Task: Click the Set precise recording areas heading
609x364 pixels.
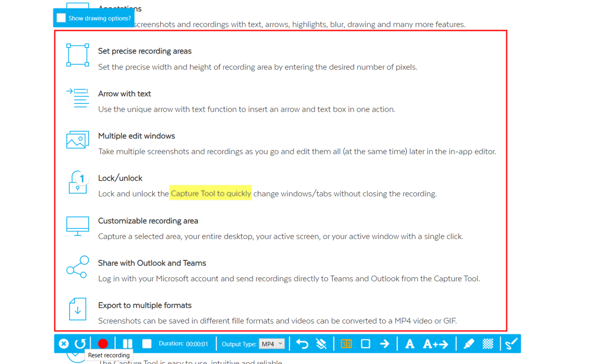Action: pos(145,51)
